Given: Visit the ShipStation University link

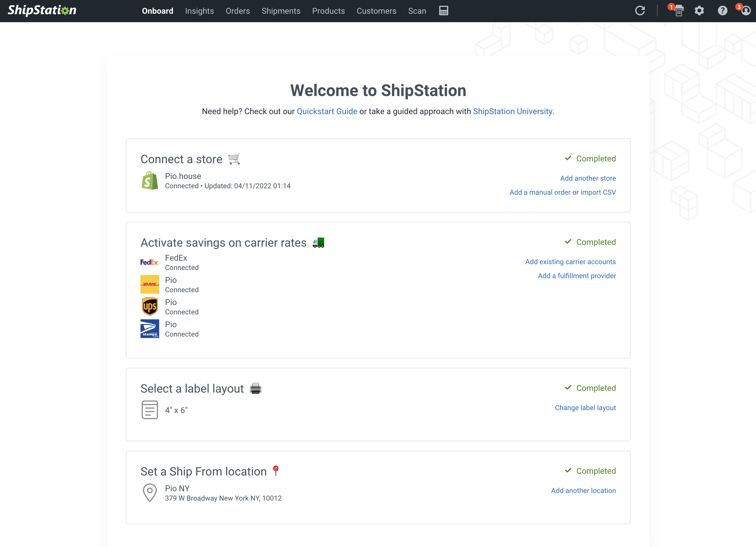Looking at the screenshot, I should 512,111.
